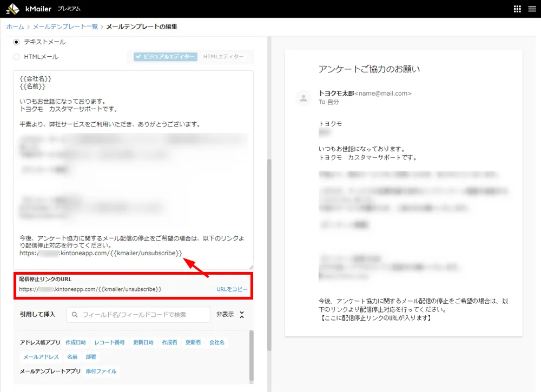Image resolution: width=541 pixels, height=392 pixels.
Task: Click the sender avatar in the mail preview
Action: pos(303,98)
